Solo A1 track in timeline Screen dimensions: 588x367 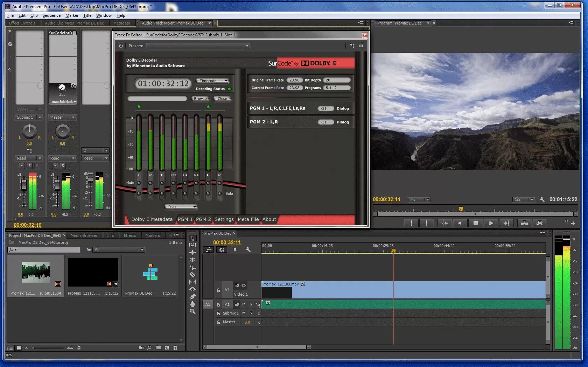tap(251, 304)
